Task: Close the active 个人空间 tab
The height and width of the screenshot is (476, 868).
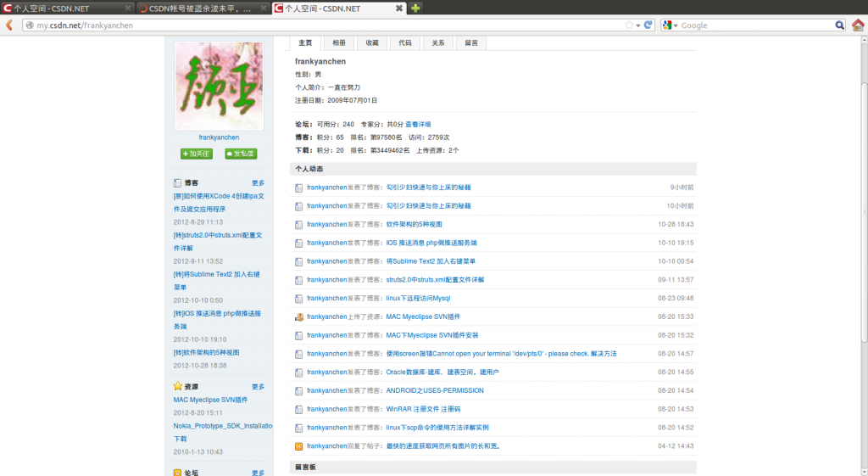Action: point(398,8)
